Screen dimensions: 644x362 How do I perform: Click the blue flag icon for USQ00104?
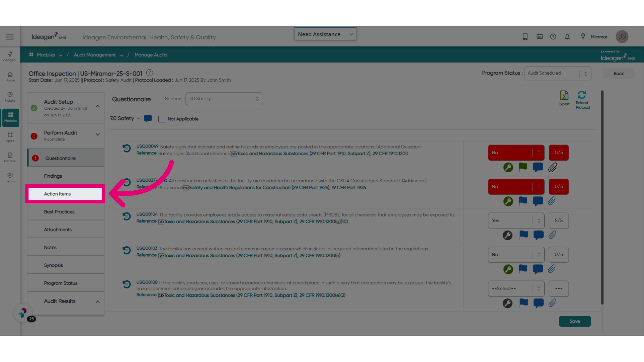click(x=524, y=235)
